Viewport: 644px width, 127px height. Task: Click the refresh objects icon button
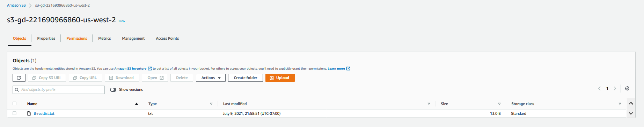click(x=19, y=78)
